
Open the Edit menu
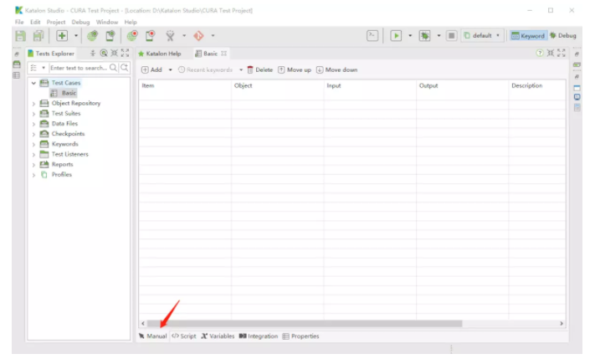point(35,22)
